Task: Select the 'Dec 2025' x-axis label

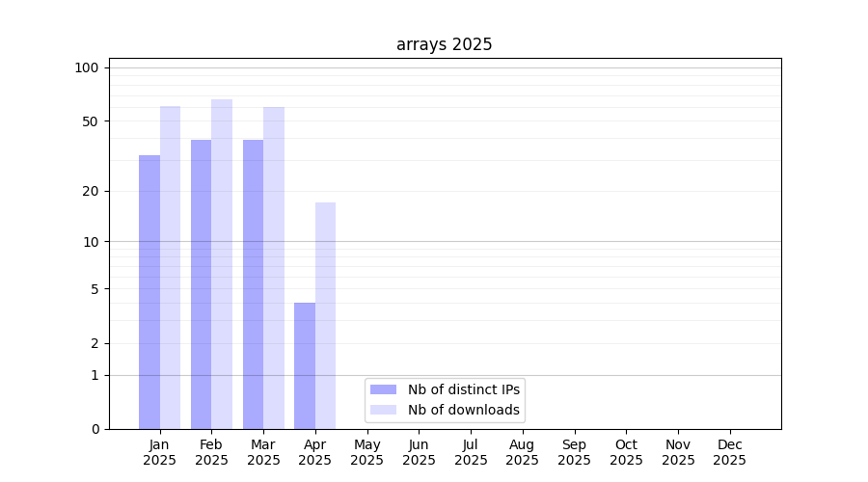Action: click(729, 452)
